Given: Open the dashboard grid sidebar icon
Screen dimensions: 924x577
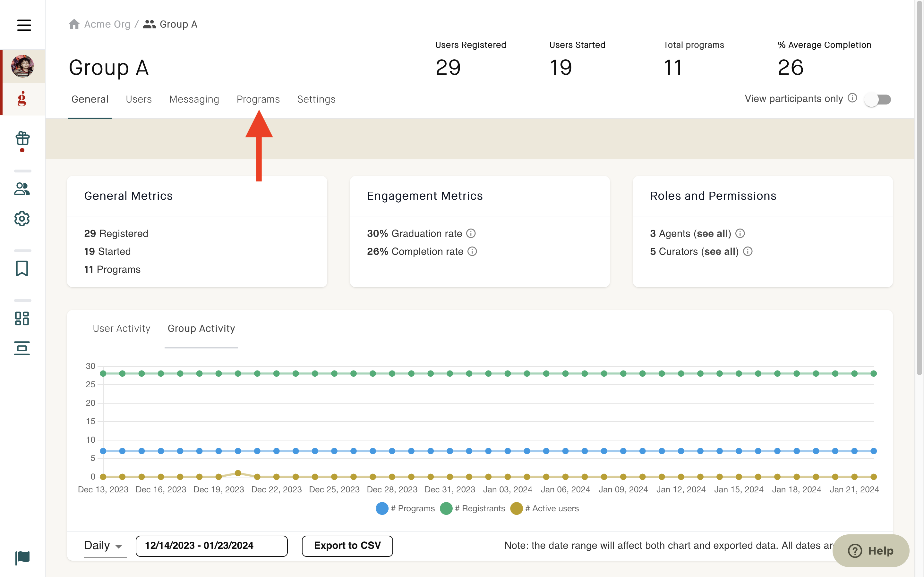Looking at the screenshot, I should (x=22, y=318).
